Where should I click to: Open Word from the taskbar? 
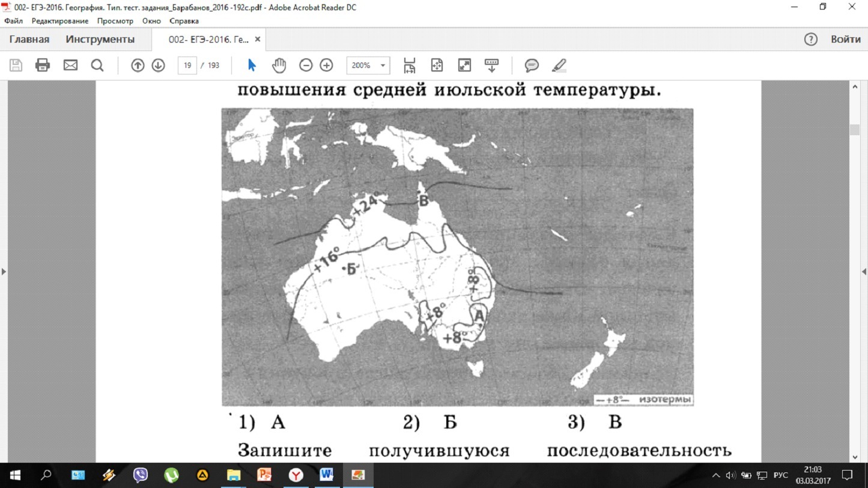pyautogui.click(x=326, y=475)
